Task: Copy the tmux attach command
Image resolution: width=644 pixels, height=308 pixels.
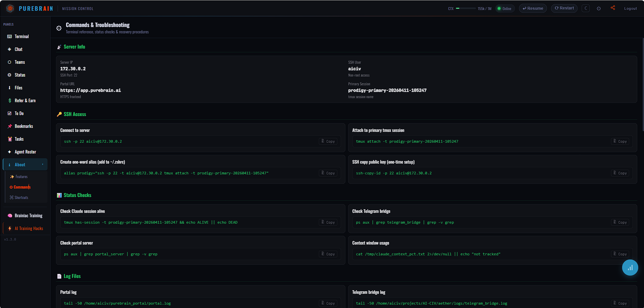Action: (x=620, y=141)
